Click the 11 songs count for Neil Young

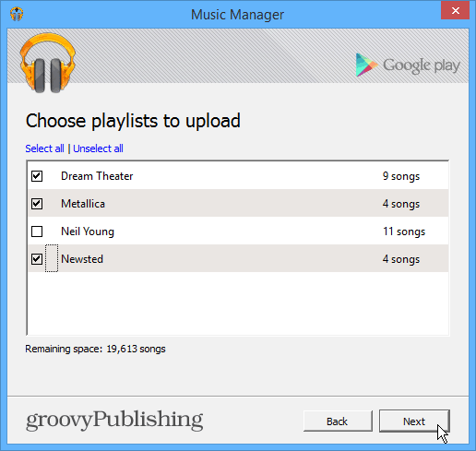404,231
